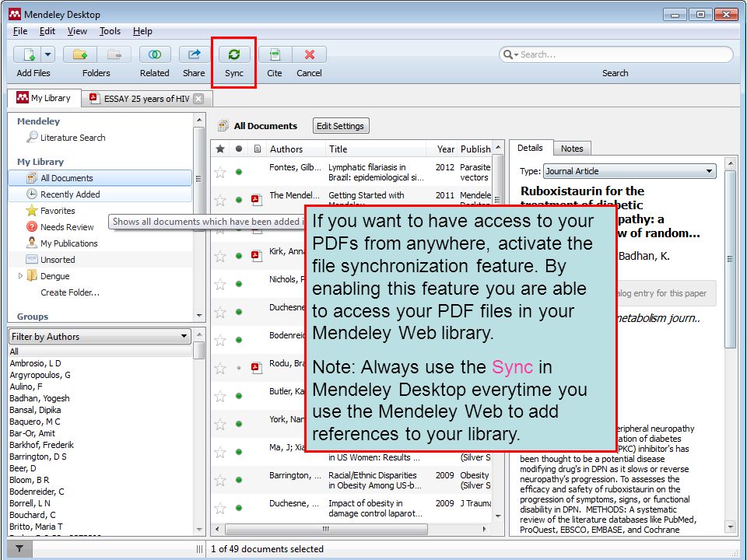Sort by the read/unread dot column header
747x560 pixels.
click(239, 149)
